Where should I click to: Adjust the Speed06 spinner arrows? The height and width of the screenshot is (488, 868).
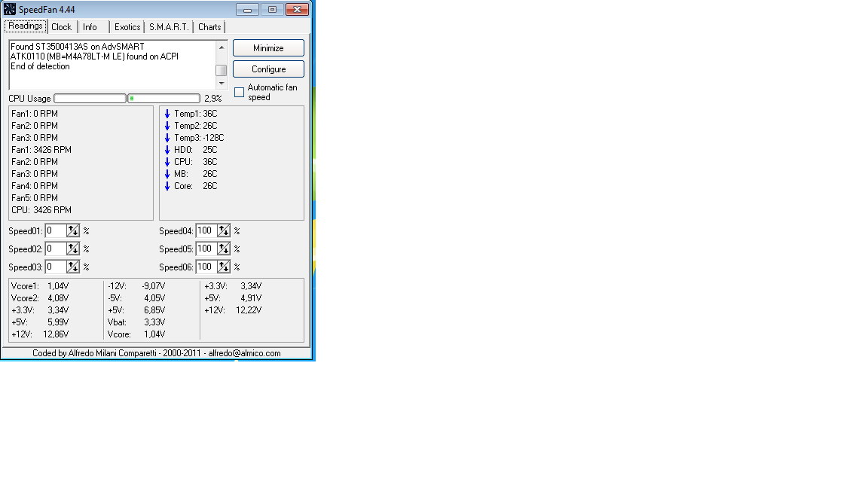[x=224, y=267]
